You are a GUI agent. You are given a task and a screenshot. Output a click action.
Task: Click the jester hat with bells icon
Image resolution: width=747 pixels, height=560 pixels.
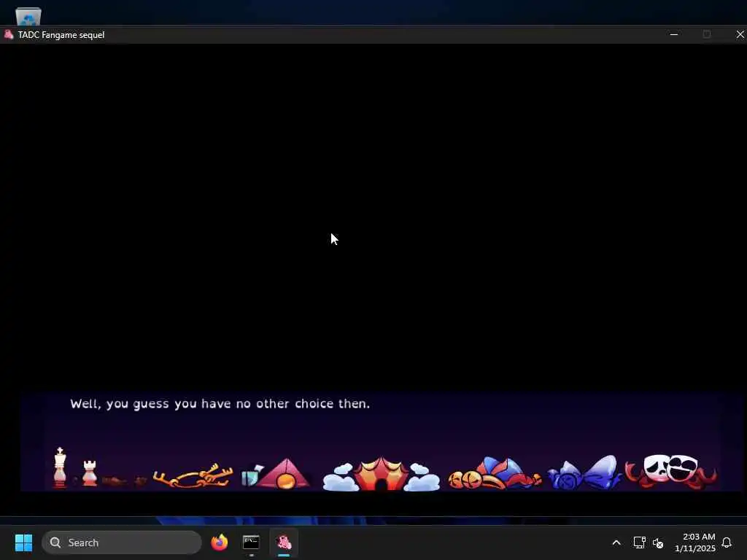495,473
